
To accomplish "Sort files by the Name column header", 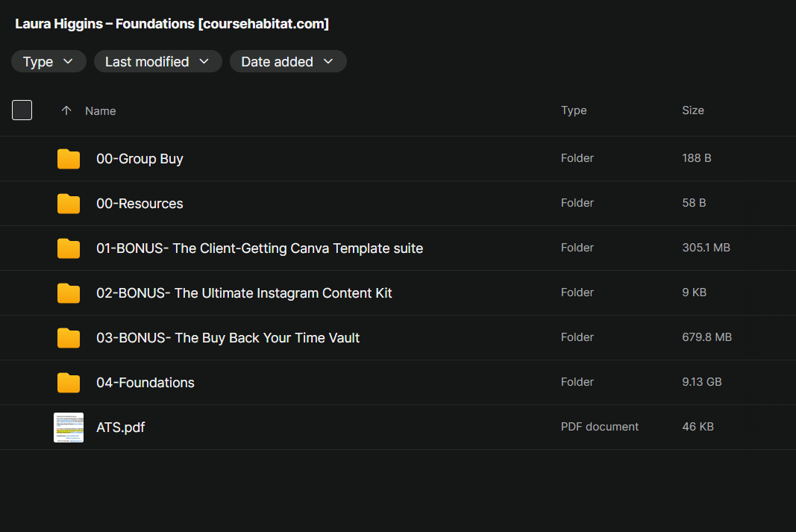I will tap(101, 110).
